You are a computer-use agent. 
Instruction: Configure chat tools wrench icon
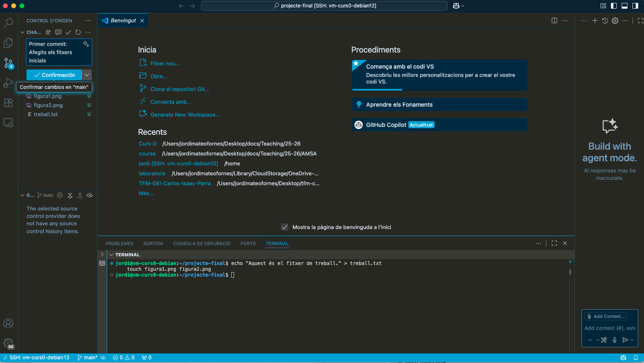pyautogui.click(x=604, y=340)
